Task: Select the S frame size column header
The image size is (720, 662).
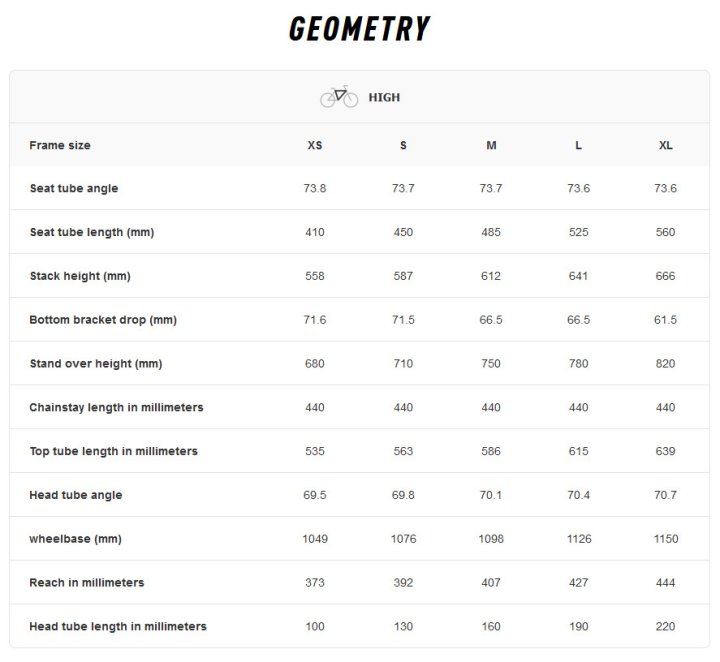Action: [403, 146]
